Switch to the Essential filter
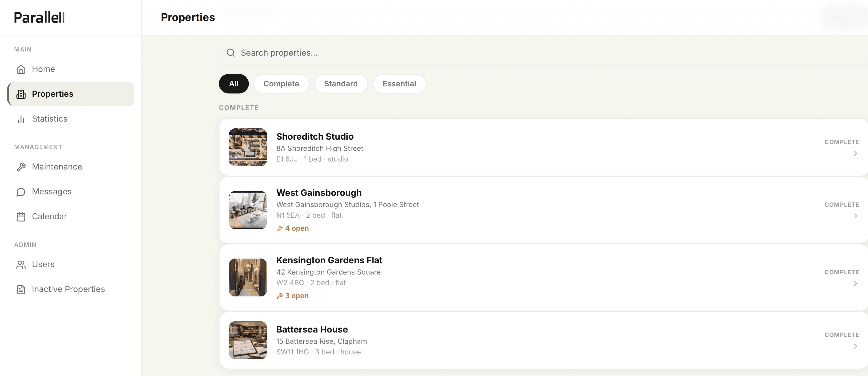The image size is (868, 376). [x=399, y=83]
